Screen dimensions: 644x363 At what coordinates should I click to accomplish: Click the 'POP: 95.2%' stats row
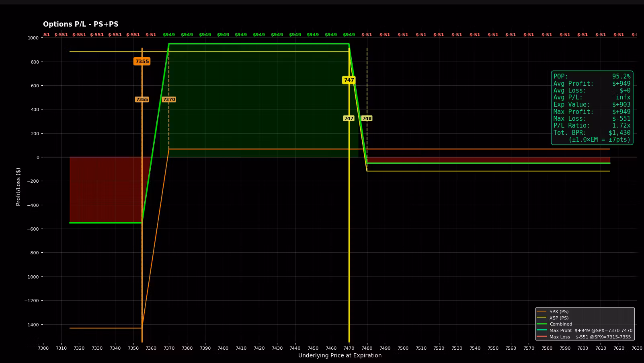[x=592, y=76]
